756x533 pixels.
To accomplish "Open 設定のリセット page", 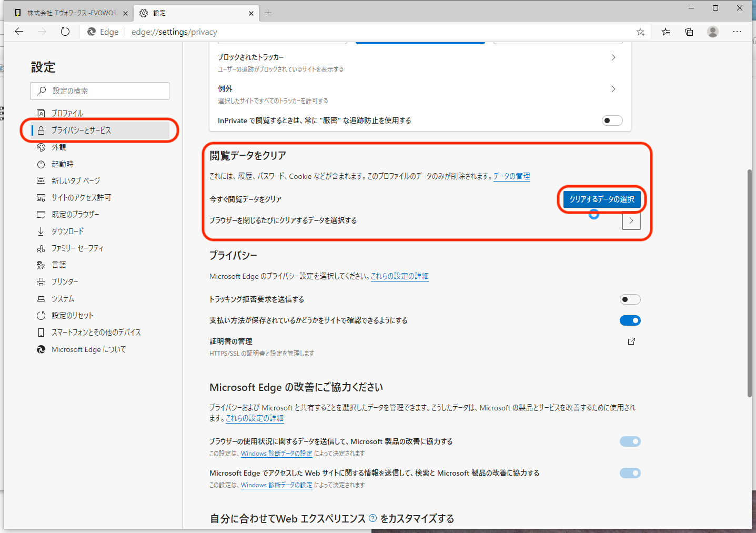I will coord(100,315).
